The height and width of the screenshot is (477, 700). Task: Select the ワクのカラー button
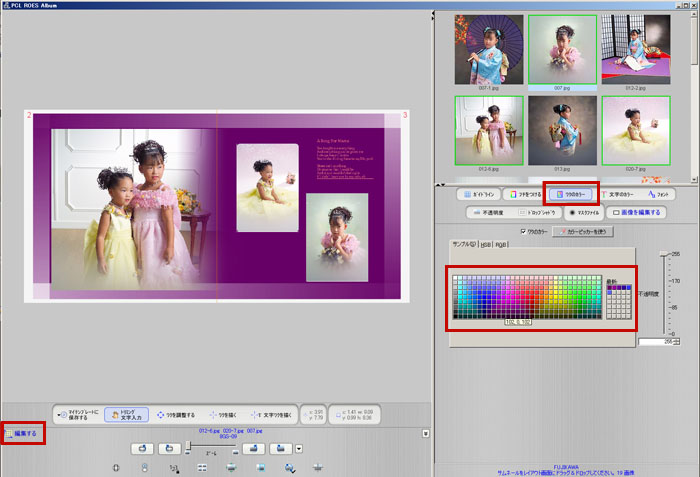coord(571,193)
